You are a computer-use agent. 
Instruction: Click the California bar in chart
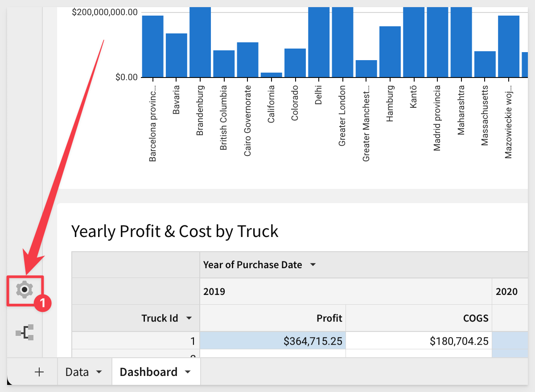(271, 75)
